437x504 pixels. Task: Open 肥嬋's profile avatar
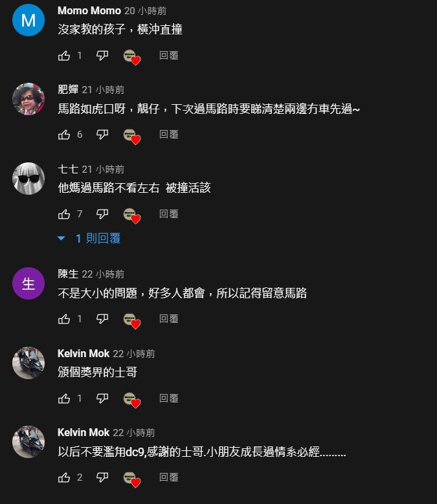28,99
